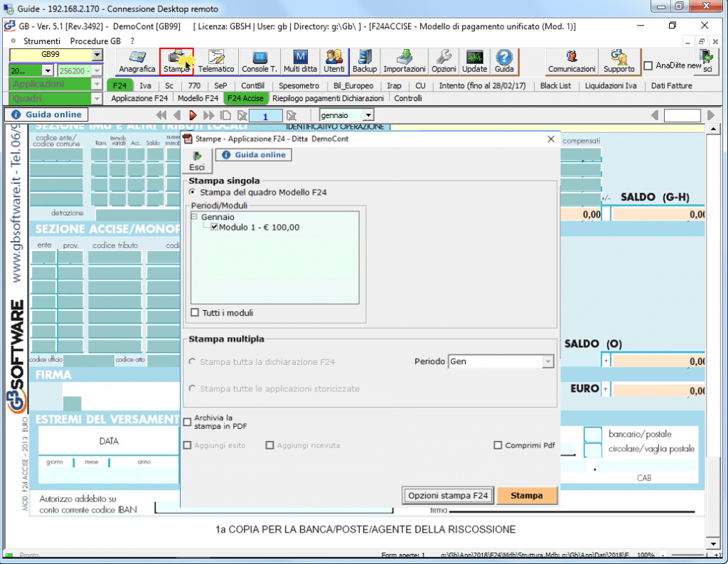Select Stampa del quadro Modello F24 radio

192,192
